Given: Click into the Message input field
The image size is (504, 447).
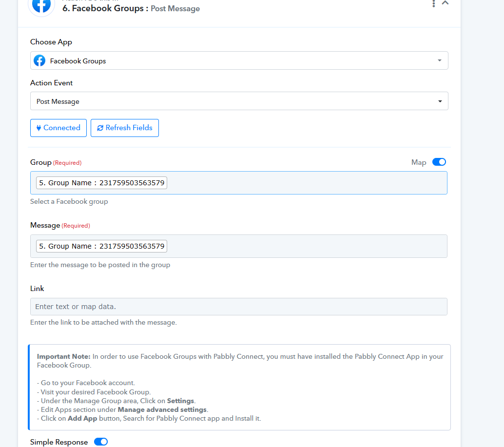Looking at the screenshot, I should click(x=239, y=246).
